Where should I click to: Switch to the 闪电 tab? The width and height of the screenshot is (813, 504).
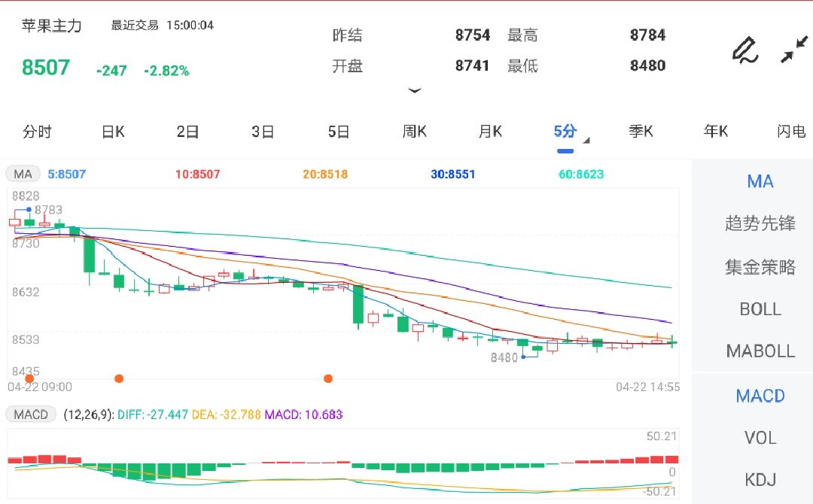point(790,132)
